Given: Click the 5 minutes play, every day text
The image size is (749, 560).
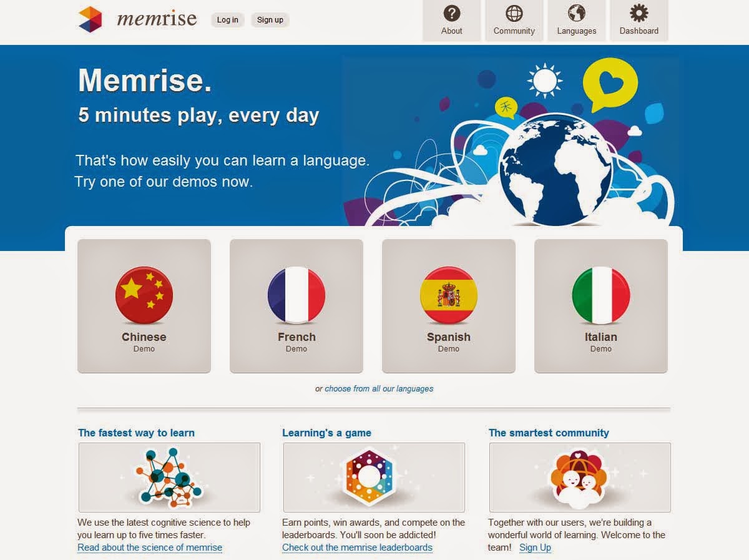Looking at the screenshot, I should click(198, 115).
